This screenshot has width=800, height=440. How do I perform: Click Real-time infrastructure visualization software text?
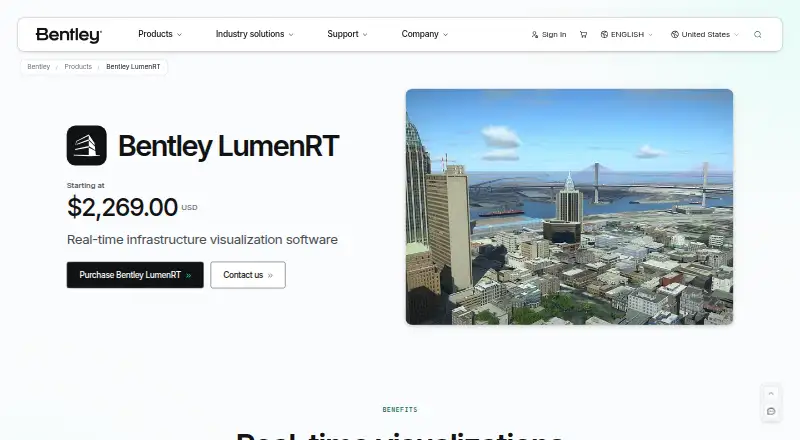203,240
